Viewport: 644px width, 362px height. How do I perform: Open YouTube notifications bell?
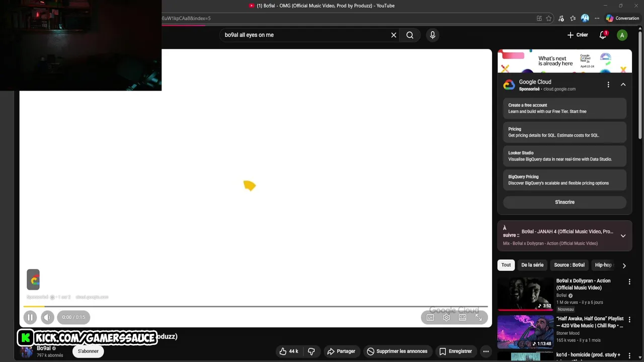[x=603, y=35]
